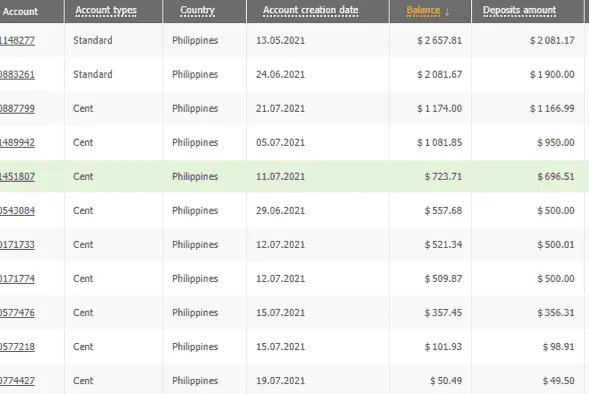Click Standard type in the 24.06.2021 row
The image size is (589, 394).
point(92,74)
